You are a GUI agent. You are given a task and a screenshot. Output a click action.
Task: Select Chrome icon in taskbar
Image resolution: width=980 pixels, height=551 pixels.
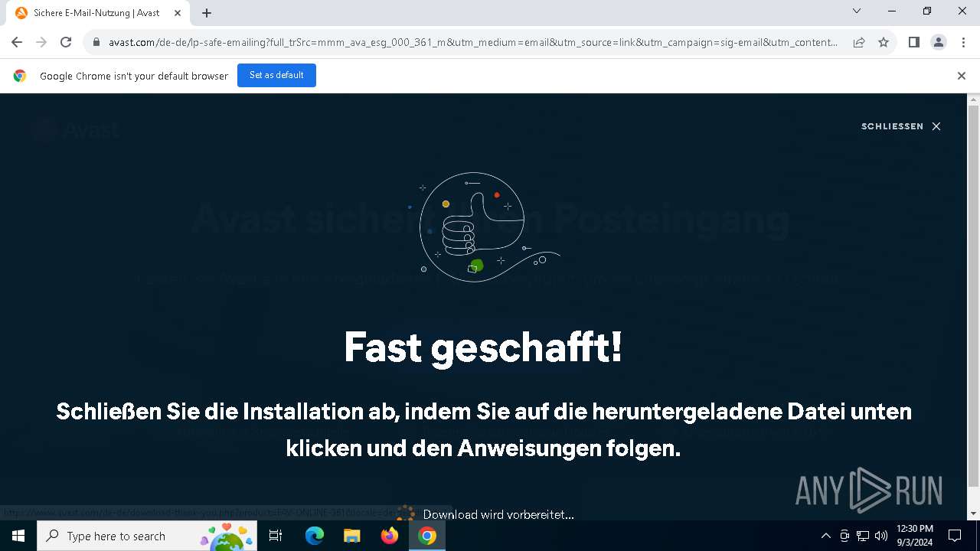427,536
